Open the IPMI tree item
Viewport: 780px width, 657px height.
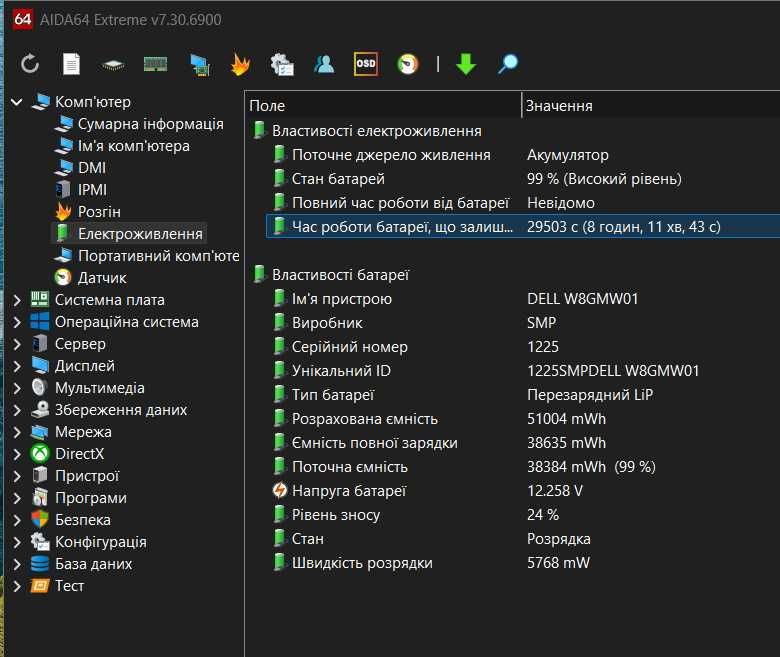(x=93, y=189)
